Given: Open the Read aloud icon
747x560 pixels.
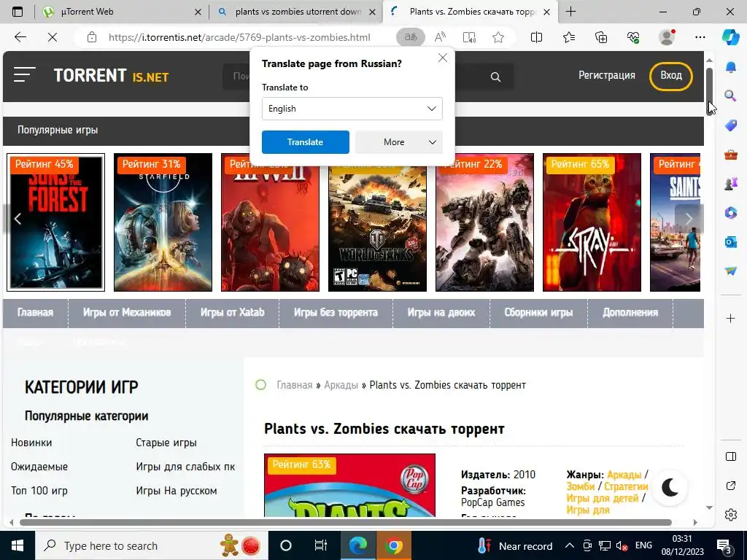Looking at the screenshot, I should 440,37.
